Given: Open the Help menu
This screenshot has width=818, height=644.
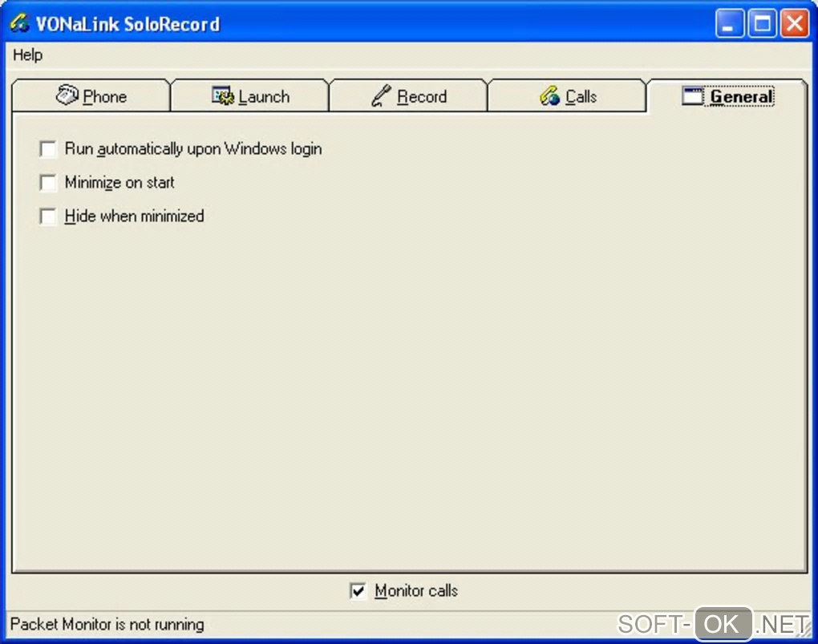Looking at the screenshot, I should point(27,55).
